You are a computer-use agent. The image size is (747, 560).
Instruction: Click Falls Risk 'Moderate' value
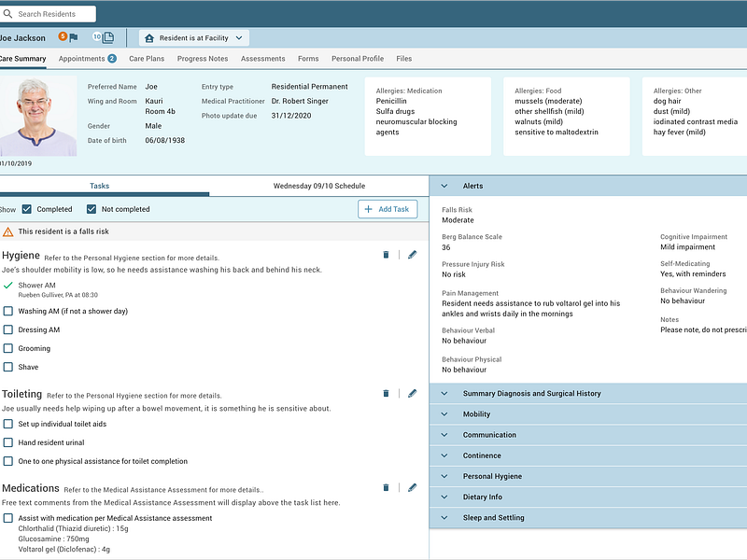(x=458, y=220)
